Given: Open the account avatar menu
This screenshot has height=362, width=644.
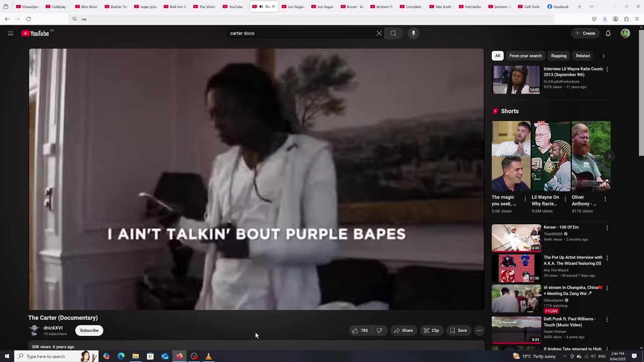Looking at the screenshot, I should (625, 33).
